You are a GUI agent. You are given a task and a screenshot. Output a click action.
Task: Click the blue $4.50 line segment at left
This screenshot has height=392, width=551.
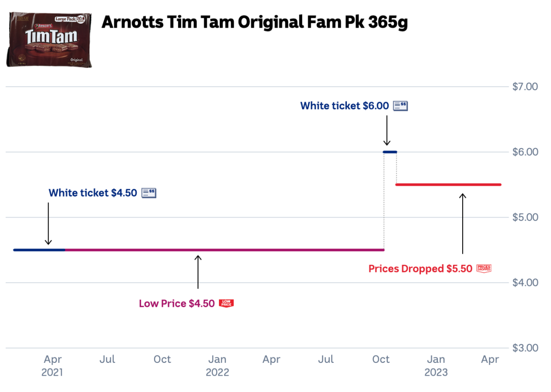[x=39, y=250]
